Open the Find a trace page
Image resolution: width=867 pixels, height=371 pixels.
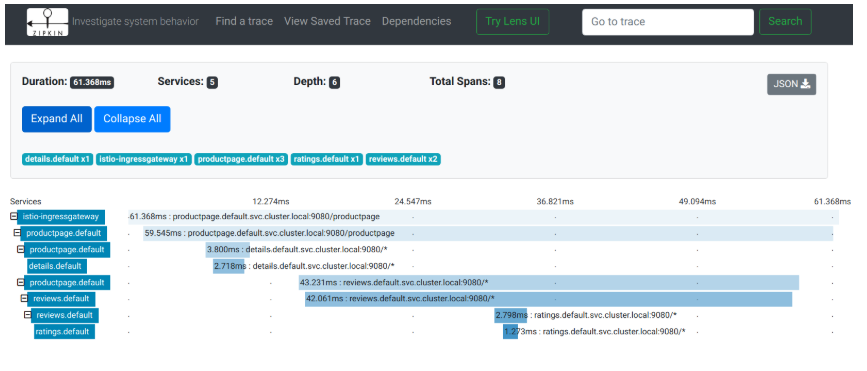coord(244,22)
